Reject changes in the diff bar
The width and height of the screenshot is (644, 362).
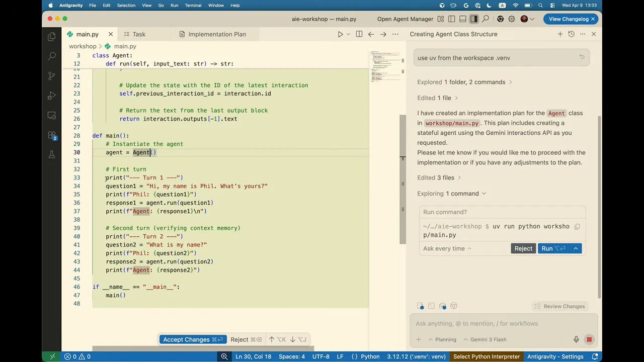point(246,339)
